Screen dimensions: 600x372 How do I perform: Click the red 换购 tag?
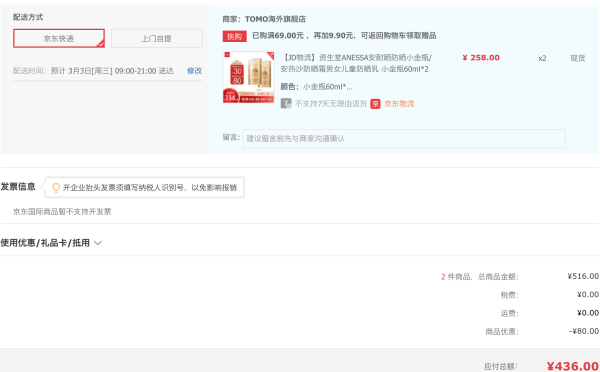pyautogui.click(x=235, y=36)
